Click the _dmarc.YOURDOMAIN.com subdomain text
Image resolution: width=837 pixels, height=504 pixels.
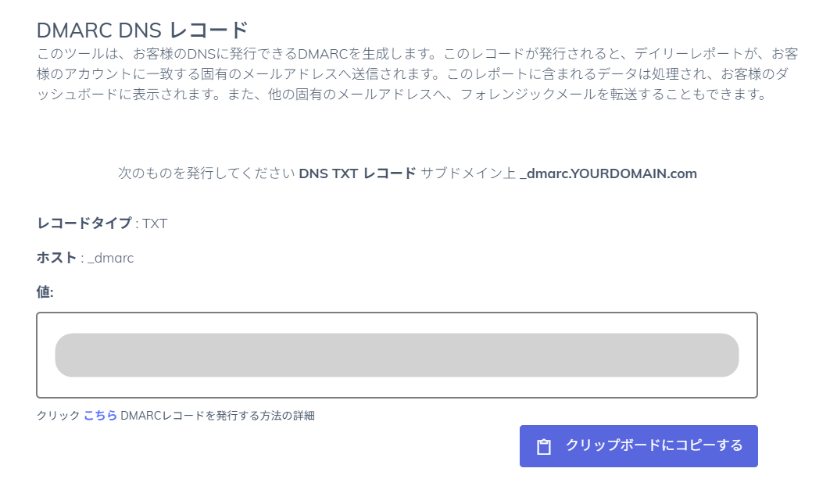pos(609,173)
